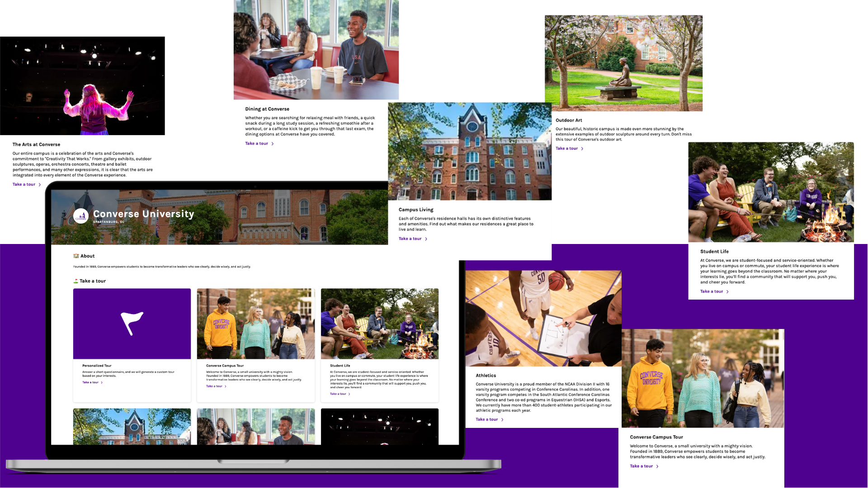
Task: Click chevron arrow after Dining tour link
Action: tap(273, 144)
